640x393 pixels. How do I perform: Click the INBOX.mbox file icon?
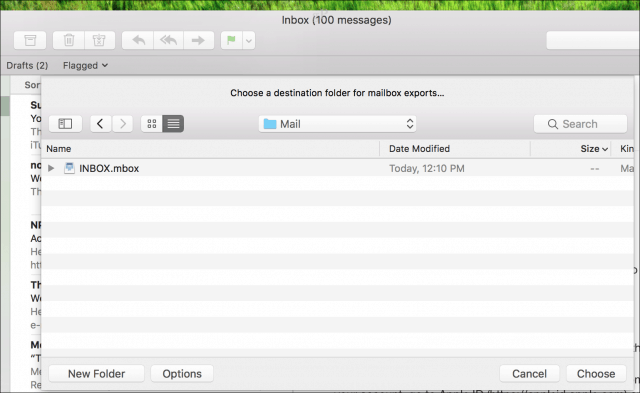pyautogui.click(x=69, y=168)
